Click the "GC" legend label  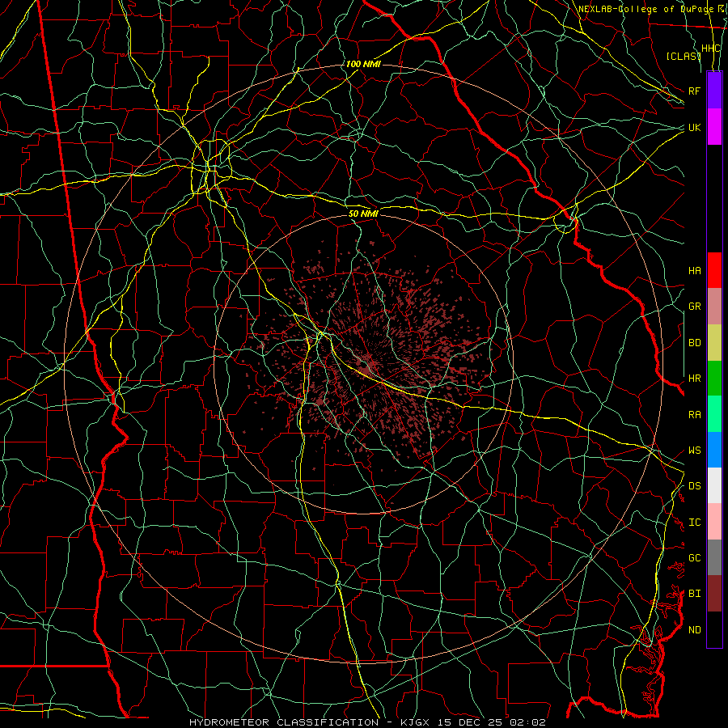pyautogui.click(x=694, y=558)
